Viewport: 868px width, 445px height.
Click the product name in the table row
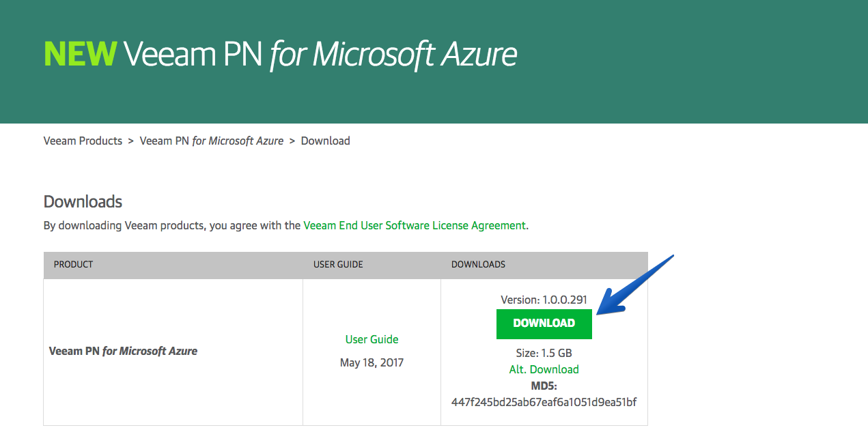pyautogui.click(x=123, y=351)
